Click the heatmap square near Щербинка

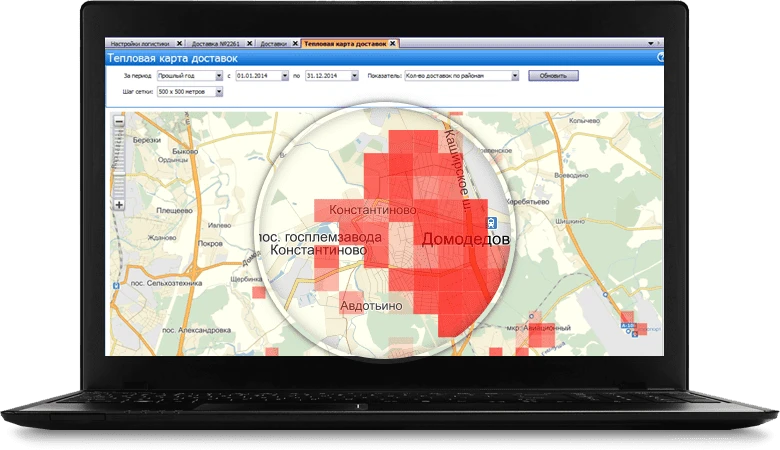tap(258, 293)
